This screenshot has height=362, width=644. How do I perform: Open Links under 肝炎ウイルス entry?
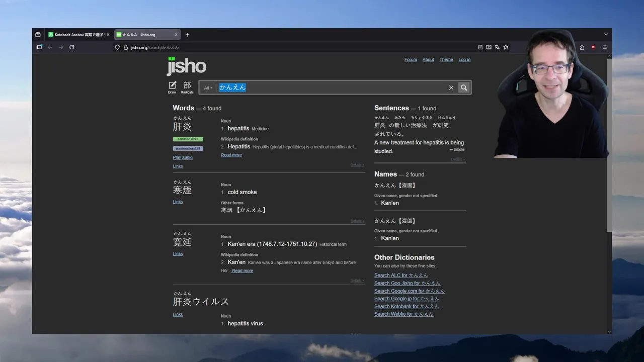[178, 315]
